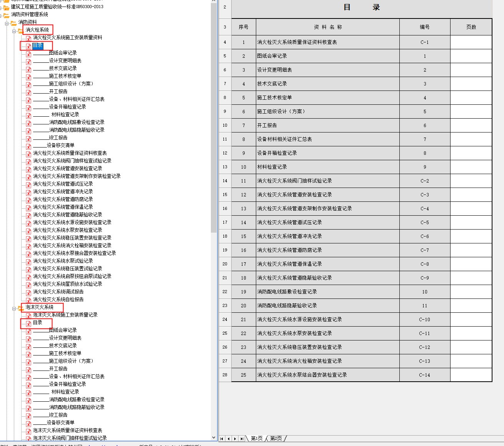Collapse the 消火栓系统 tree node
Image resolution: width=504 pixels, height=446 pixels.
coord(14,31)
